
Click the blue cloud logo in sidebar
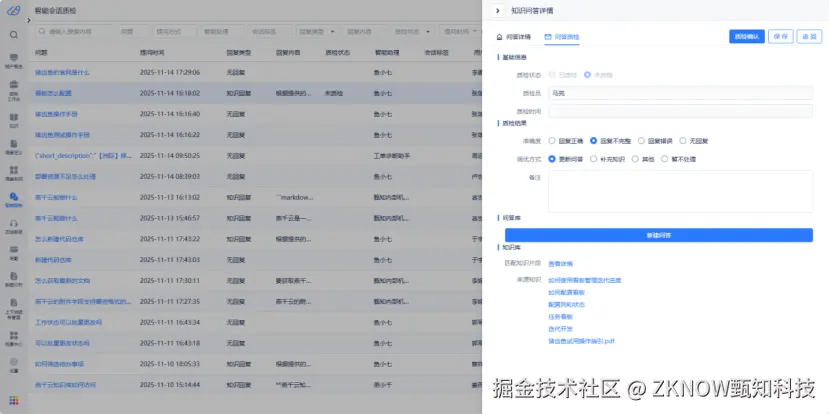tap(14, 11)
